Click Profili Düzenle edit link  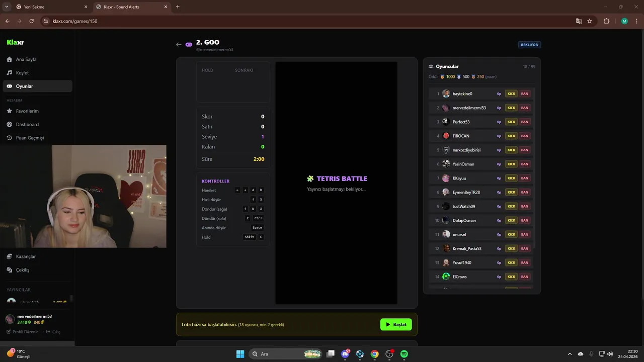[22, 332]
